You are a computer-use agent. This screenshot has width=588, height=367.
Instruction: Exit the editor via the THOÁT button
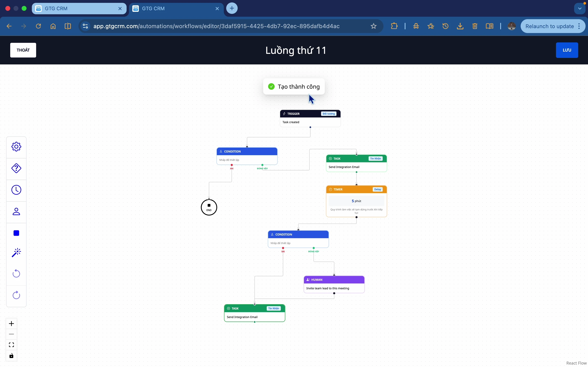pyautogui.click(x=23, y=50)
